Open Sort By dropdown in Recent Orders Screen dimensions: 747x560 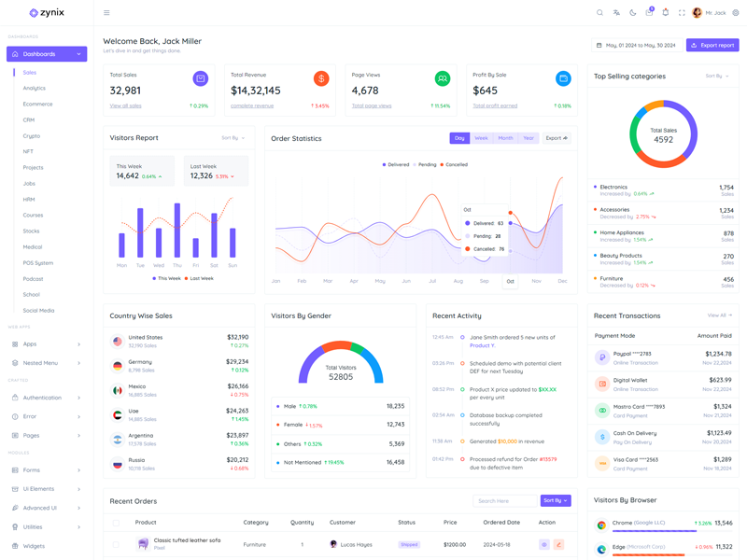555,501
